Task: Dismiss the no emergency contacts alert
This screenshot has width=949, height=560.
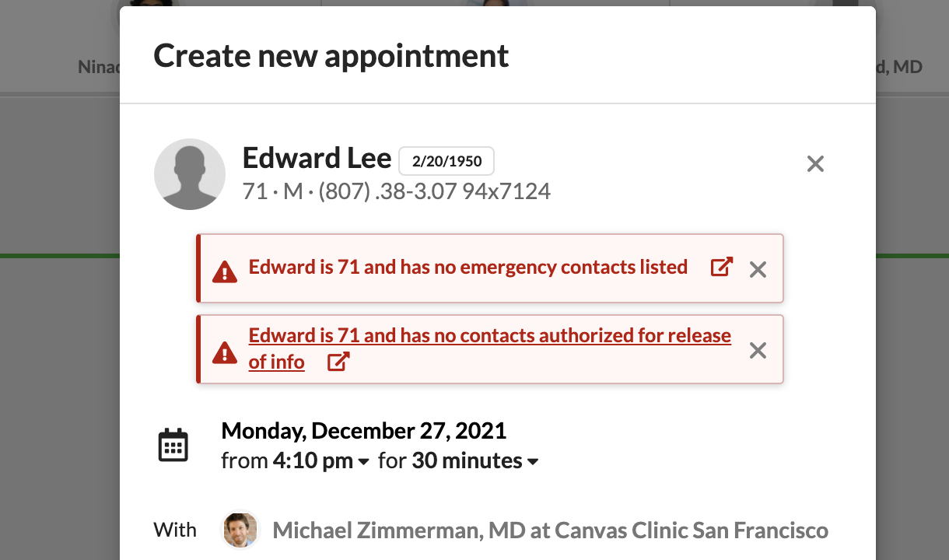Action: 758,270
